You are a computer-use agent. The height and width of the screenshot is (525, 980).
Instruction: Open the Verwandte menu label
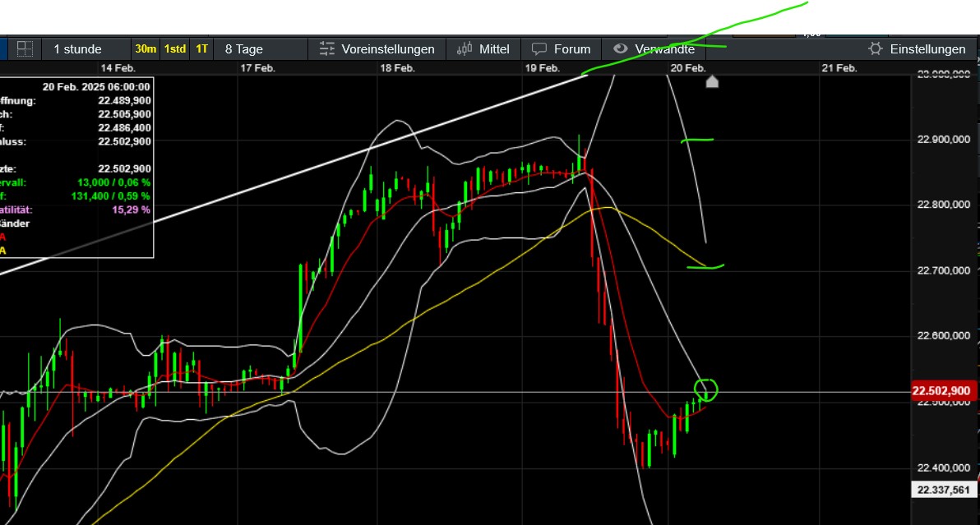click(x=665, y=48)
